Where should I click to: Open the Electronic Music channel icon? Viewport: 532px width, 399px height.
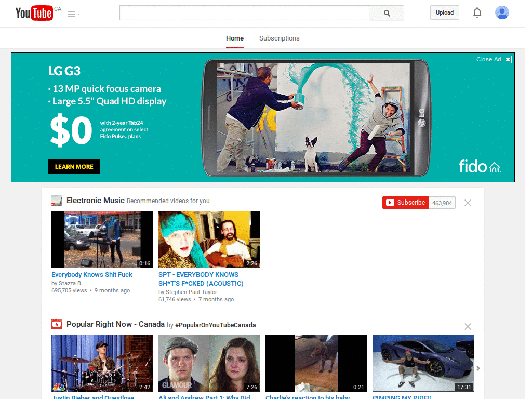[x=56, y=201]
